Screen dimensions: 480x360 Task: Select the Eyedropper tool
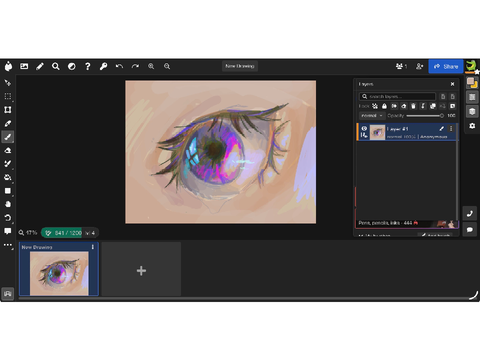point(8,123)
